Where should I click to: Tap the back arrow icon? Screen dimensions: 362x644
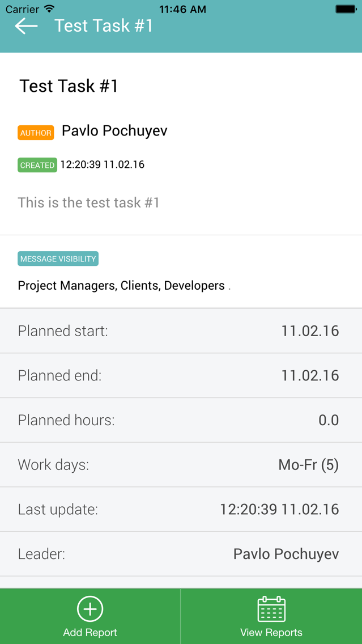point(26,26)
